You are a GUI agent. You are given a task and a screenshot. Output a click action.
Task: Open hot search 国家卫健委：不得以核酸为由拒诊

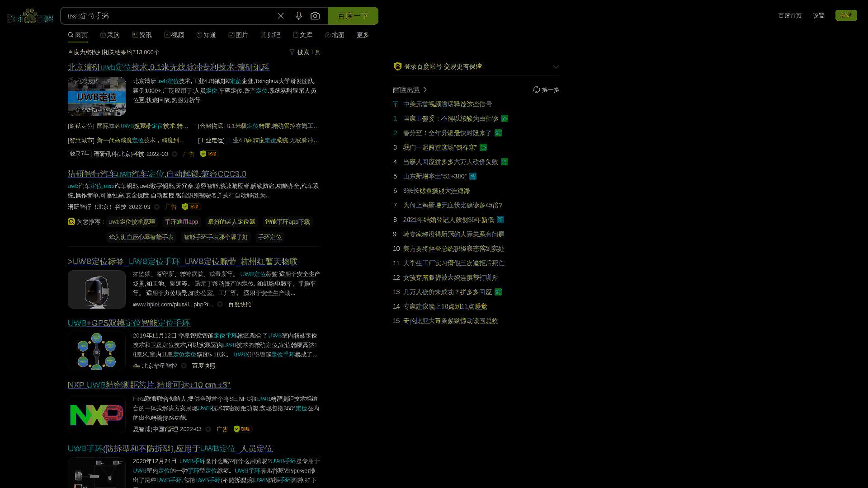point(451,118)
